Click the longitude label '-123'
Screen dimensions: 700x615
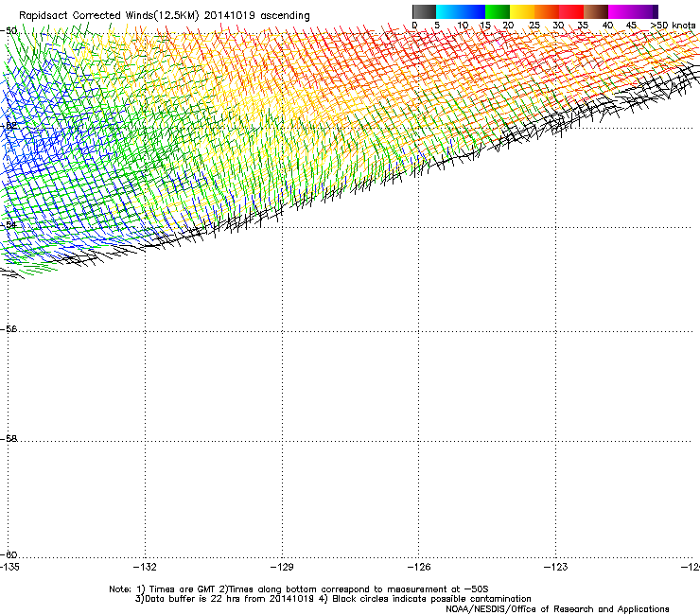[556, 567]
